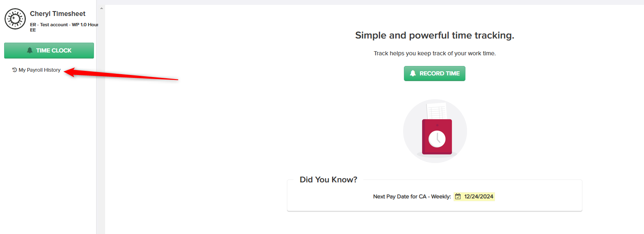
Task: Click the bell icon on TIME CLOCK button
Action: 30,50
